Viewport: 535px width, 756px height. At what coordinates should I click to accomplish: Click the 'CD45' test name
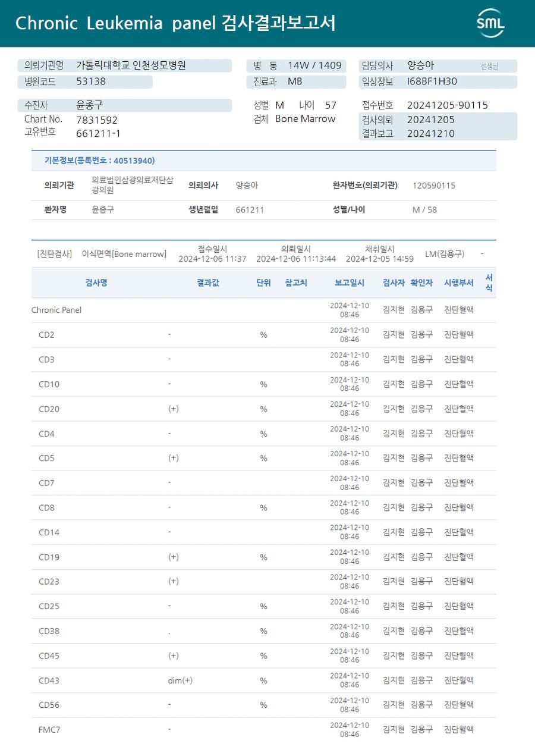point(49,656)
